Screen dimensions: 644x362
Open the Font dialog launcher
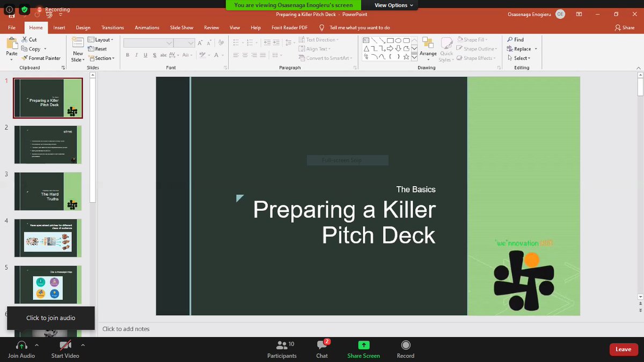225,68
